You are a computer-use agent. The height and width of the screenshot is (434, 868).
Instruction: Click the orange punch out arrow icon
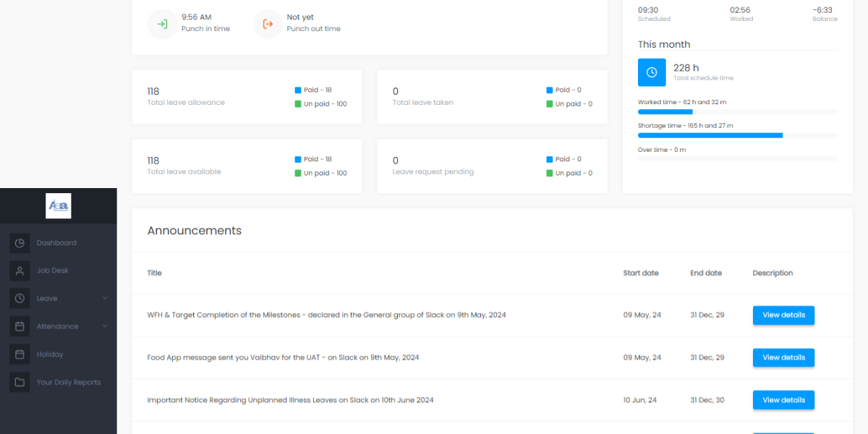(268, 24)
